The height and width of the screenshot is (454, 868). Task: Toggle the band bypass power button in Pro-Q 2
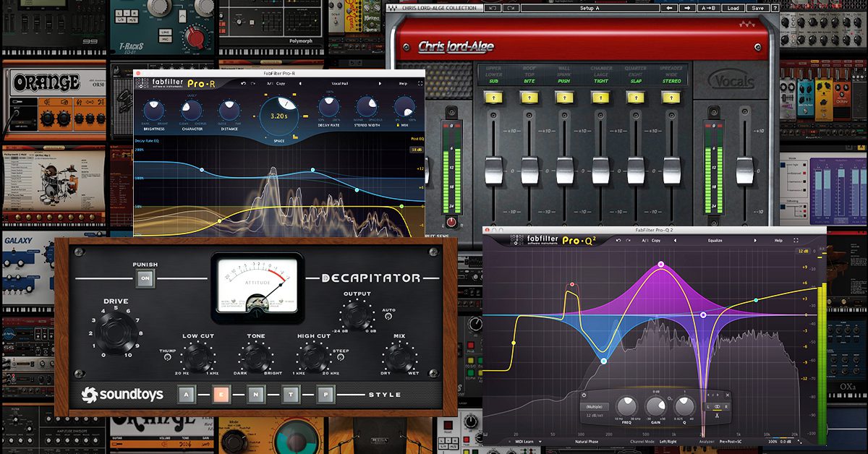[x=584, y=395]
